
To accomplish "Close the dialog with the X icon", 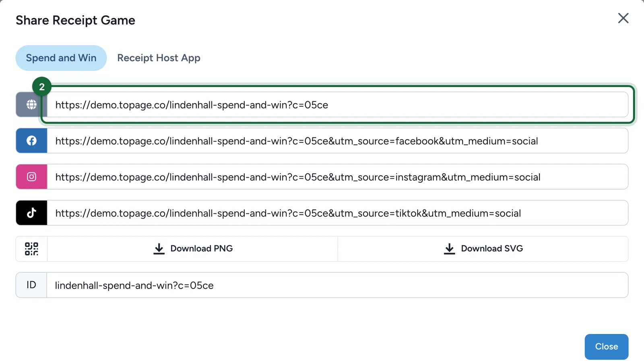I will 623,18.
